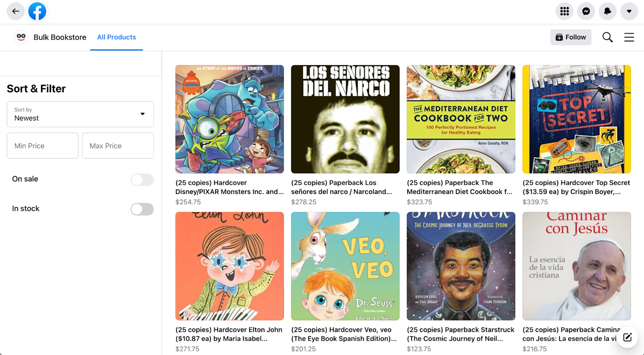644x355 pixels.
Task: View the Mediterranean Diet Cookbook listing title
Action: tap(460, 187)
